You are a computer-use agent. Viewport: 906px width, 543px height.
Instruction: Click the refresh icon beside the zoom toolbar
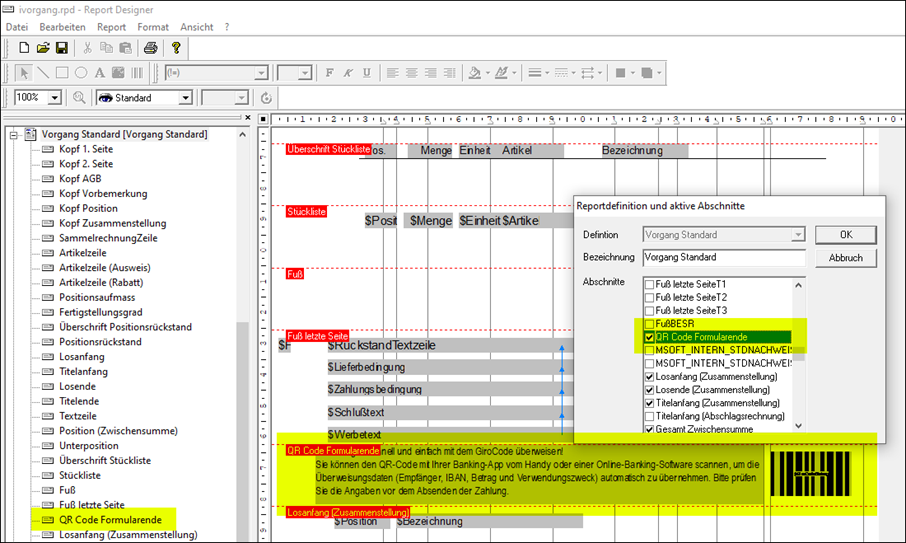[x=266, y=98]
